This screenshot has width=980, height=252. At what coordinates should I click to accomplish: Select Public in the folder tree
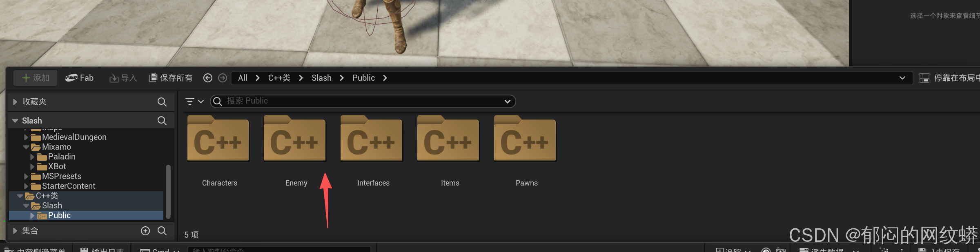59,215
